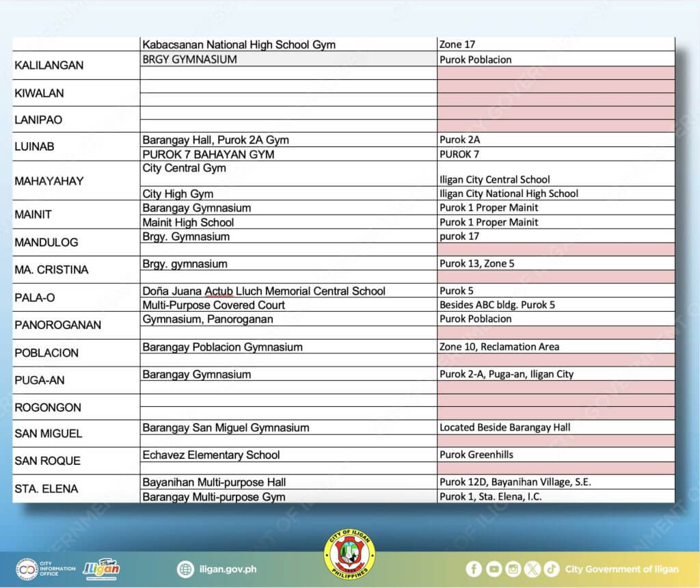This screenshot has width=700, height=588.
Task: Click the City Government of Iligan text
Action: click(622, 569)
